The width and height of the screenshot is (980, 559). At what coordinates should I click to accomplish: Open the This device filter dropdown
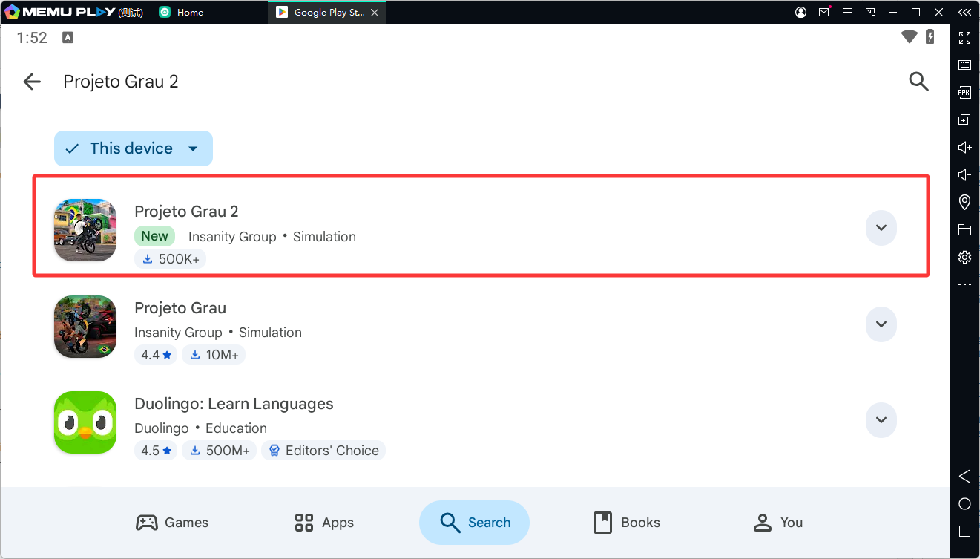click(134, 148)
